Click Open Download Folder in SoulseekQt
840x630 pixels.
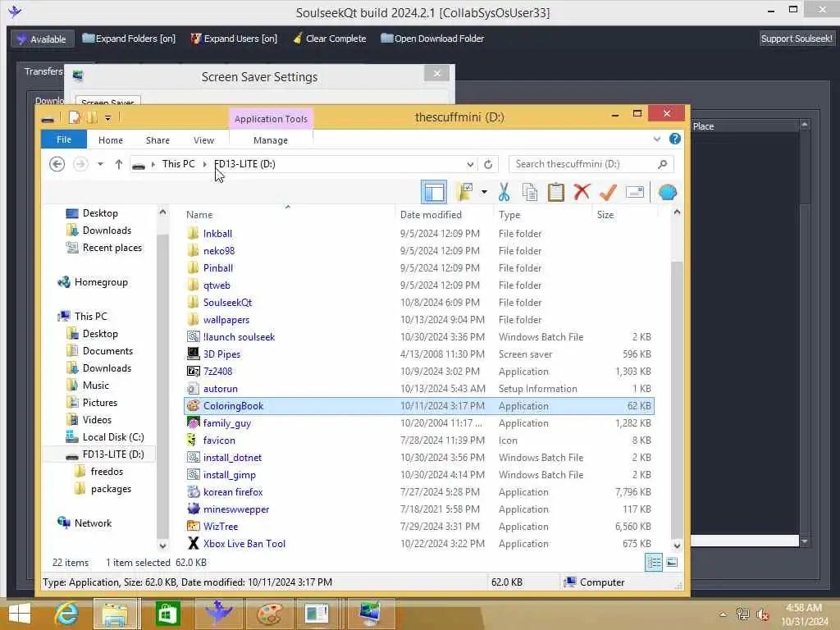coord(432,39)
